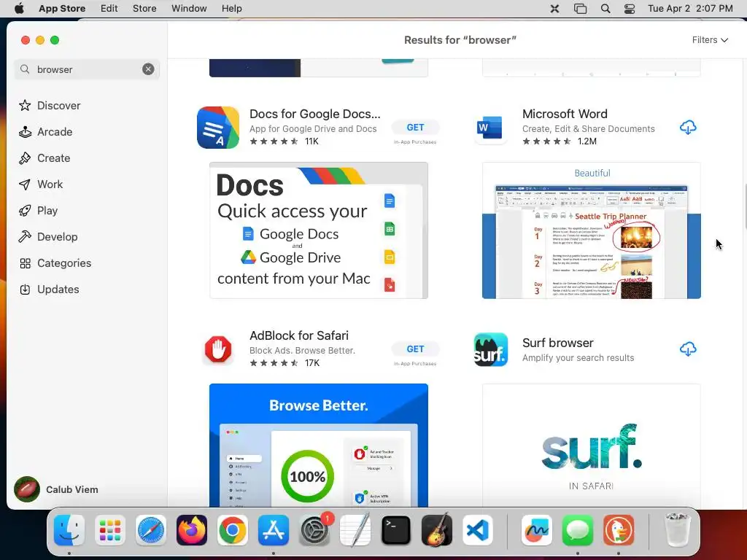This screenshot has width=747, height=560.
Task: Open the Categories grid icon
Action: pyautogui.click(x=25, y=263)
